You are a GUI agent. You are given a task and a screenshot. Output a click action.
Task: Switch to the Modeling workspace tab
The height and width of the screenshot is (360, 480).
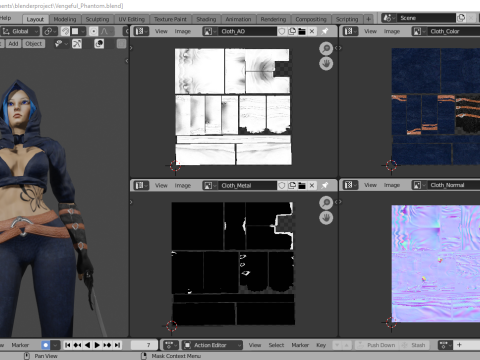[x=65, y=19]
